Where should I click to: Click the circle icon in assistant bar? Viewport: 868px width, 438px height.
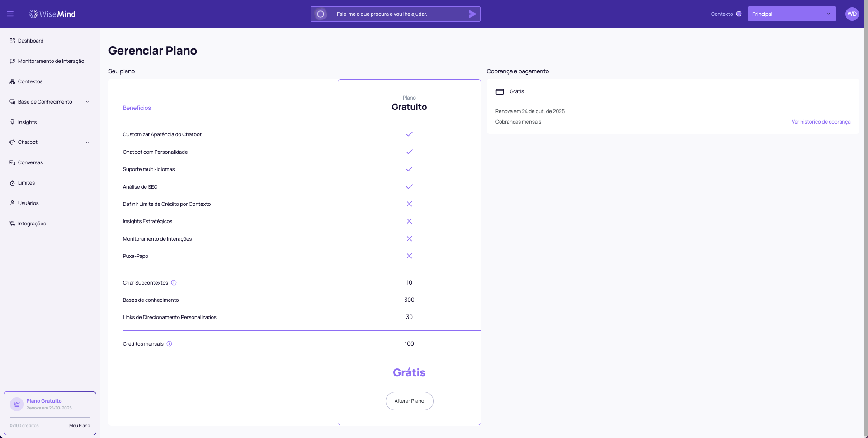click(321, 14)
